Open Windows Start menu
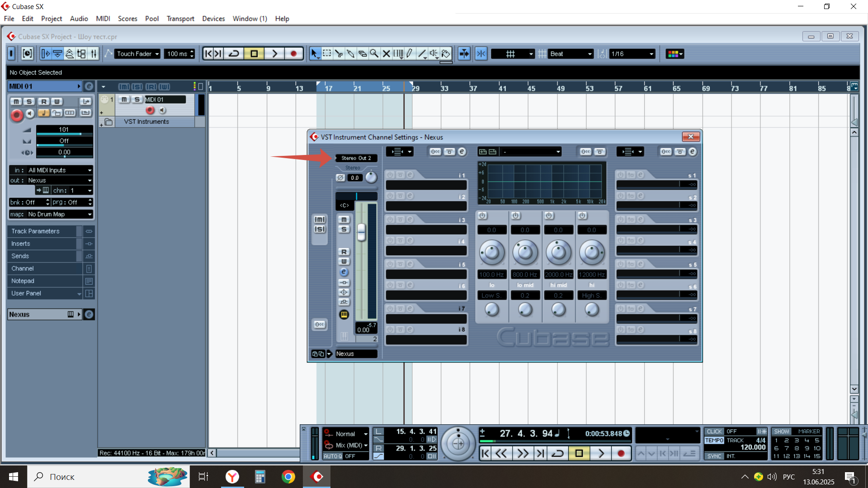Screen dimensions: 868x488 click(x=14, y=477)
